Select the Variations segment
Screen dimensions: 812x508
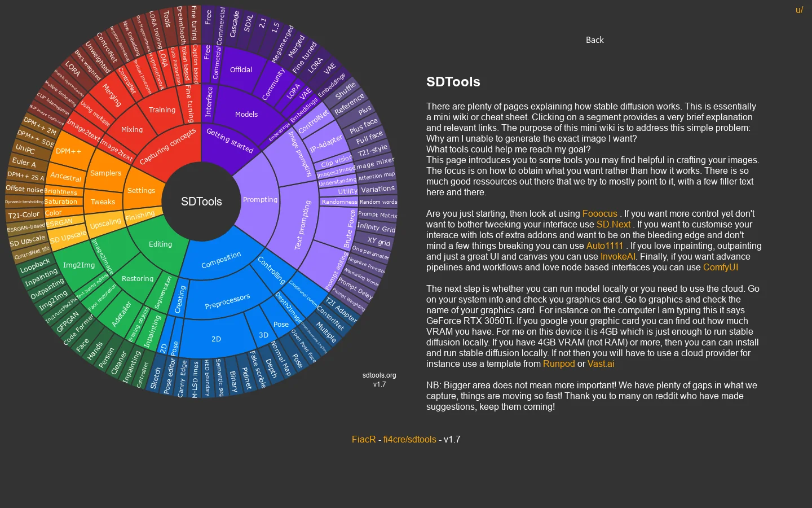[x=378, y=189]
